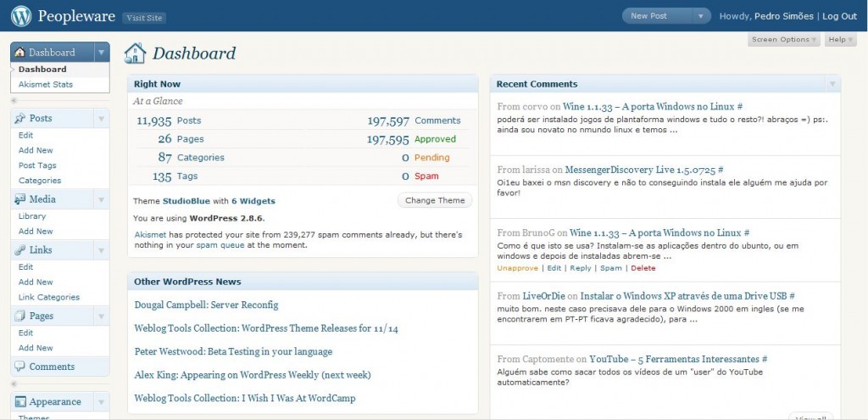Reply to BrunoG's comment

pyautogui.click(x=581, y=268)
